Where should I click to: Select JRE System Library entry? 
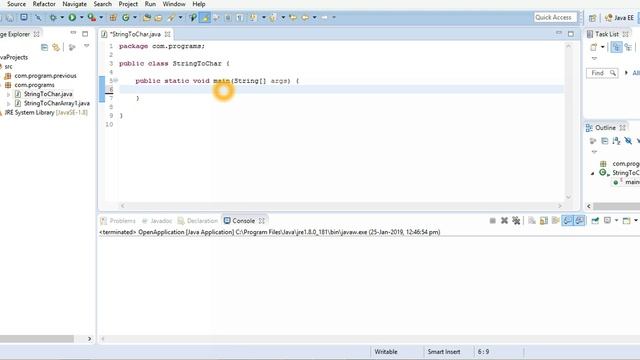[46, 113]
